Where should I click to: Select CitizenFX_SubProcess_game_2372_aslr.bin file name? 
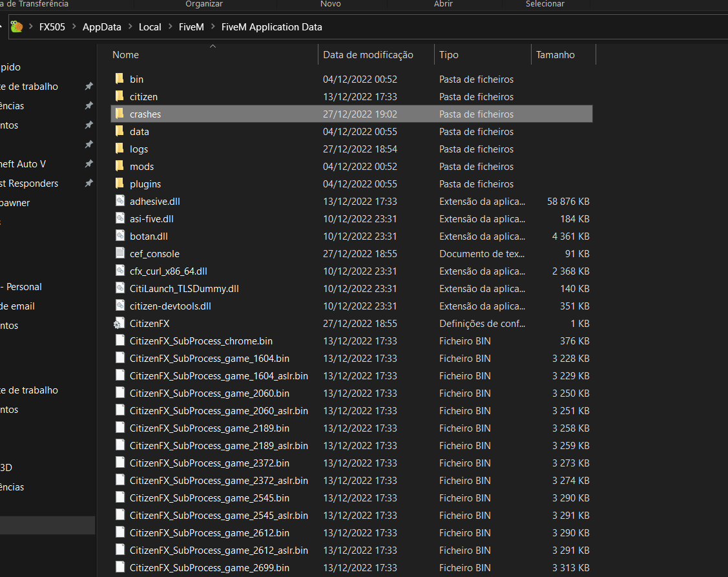(x=219, y=480)
